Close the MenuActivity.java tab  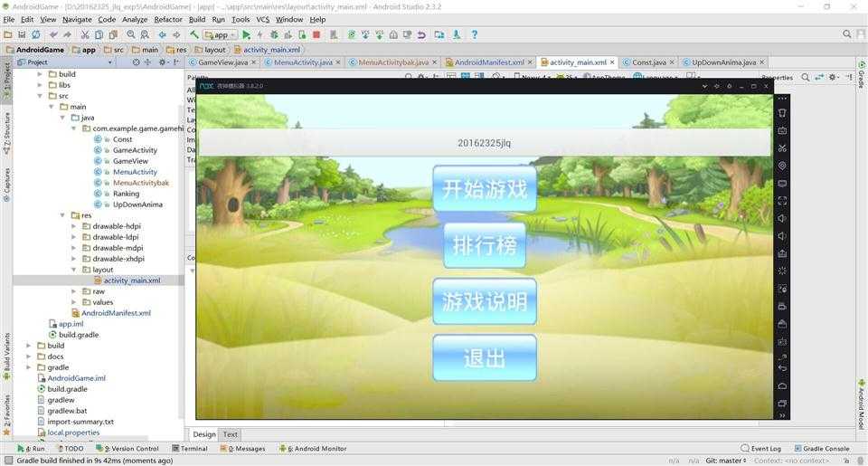tap(338, 62)
